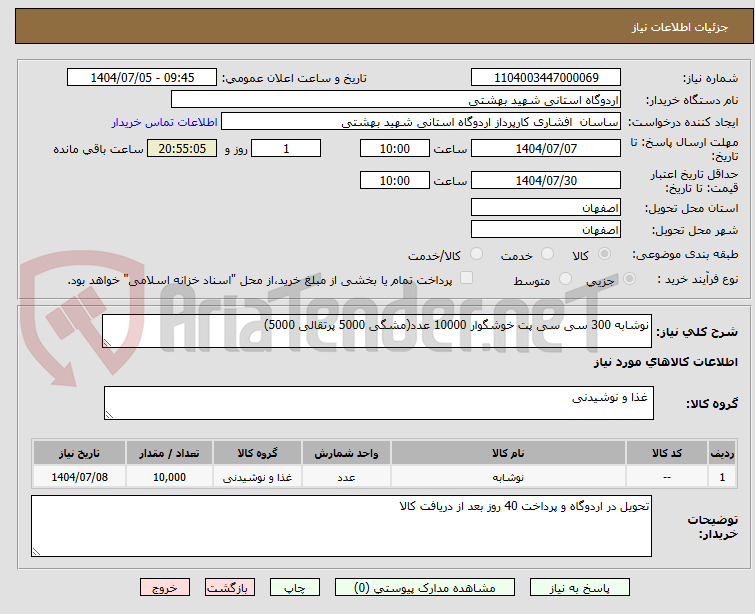Click the غذا و نوشیدنی table cell
Viewport: 755px width, 614px height.
coord(257,477)
